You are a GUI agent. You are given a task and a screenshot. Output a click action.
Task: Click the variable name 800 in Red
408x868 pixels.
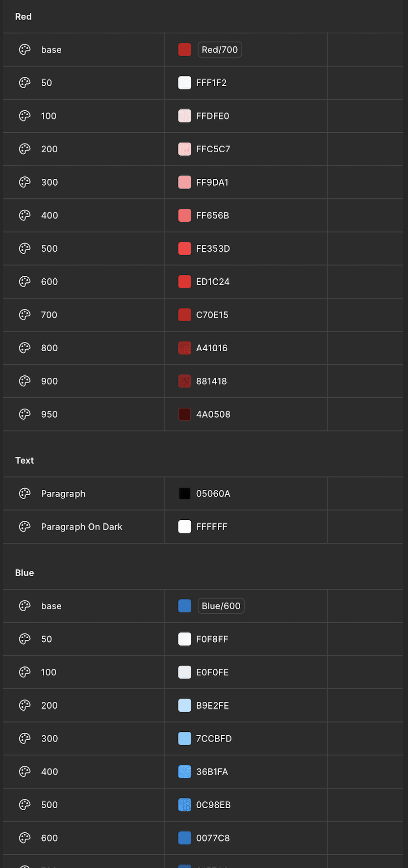click(50, 348)
